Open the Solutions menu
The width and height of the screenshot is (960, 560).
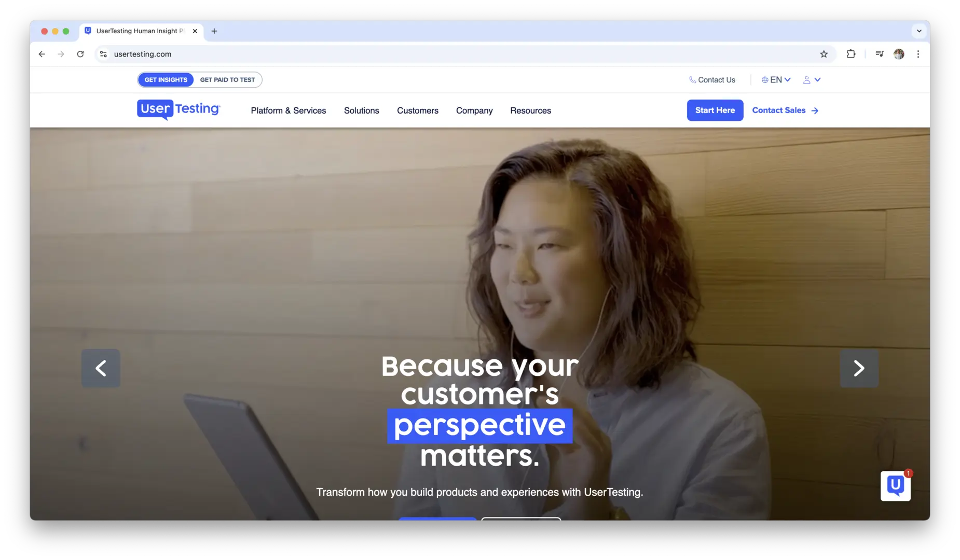click(x=362, y=110)
